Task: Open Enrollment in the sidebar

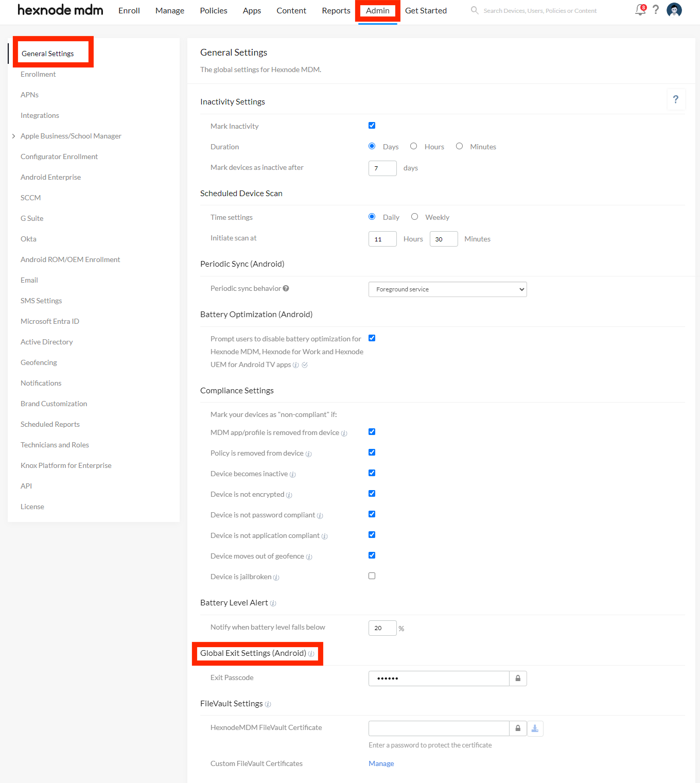Action: tap(38, 74)
